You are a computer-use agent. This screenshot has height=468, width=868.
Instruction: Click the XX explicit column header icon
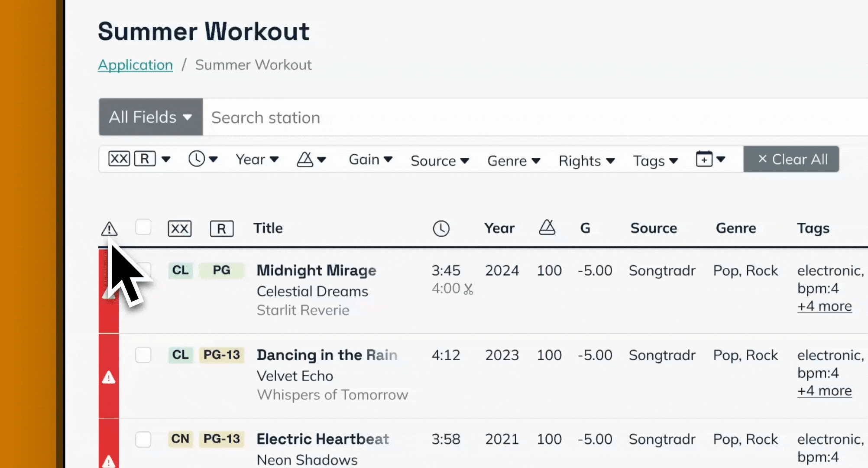tap(179, 228)
